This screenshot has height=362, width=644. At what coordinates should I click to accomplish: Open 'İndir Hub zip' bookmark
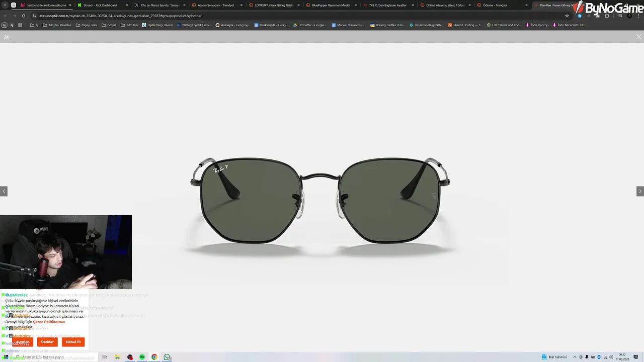[x=537, y=25]
